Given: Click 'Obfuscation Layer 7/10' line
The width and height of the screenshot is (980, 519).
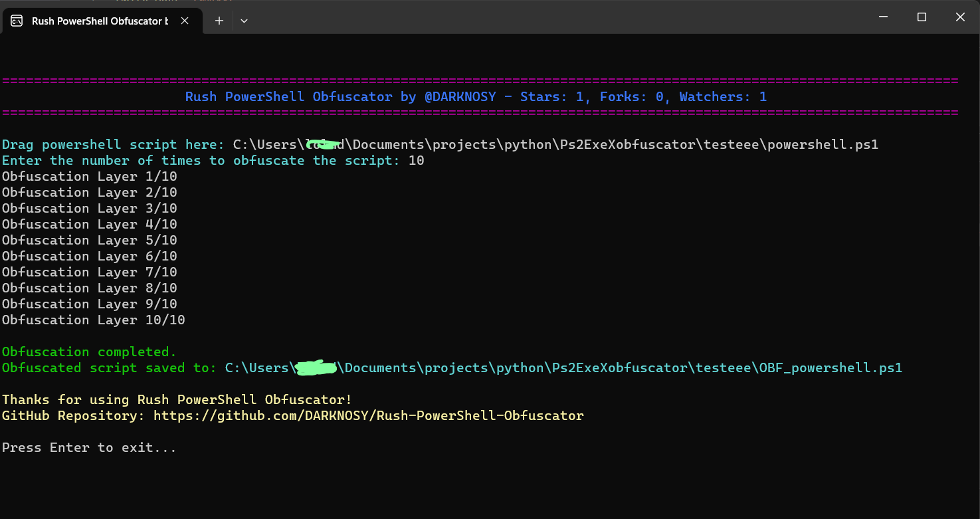Looking at the screenshot, I should [x=90, y=272].
